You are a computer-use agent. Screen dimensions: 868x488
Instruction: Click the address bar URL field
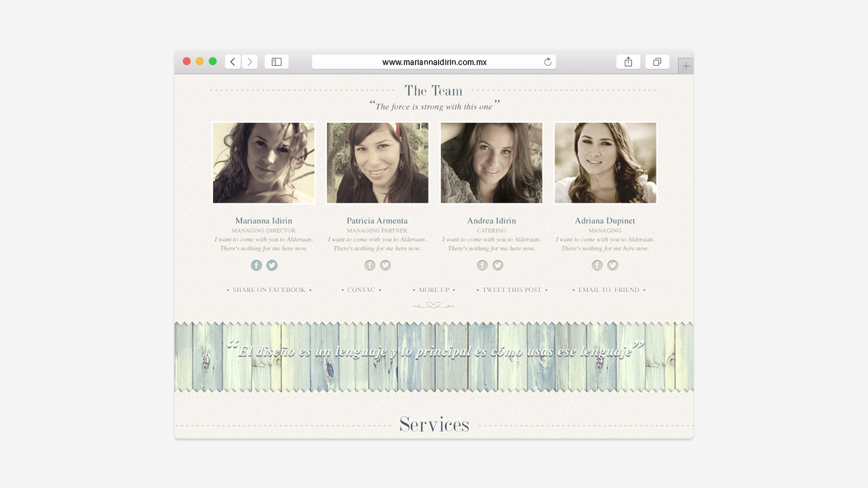[434, 62]
